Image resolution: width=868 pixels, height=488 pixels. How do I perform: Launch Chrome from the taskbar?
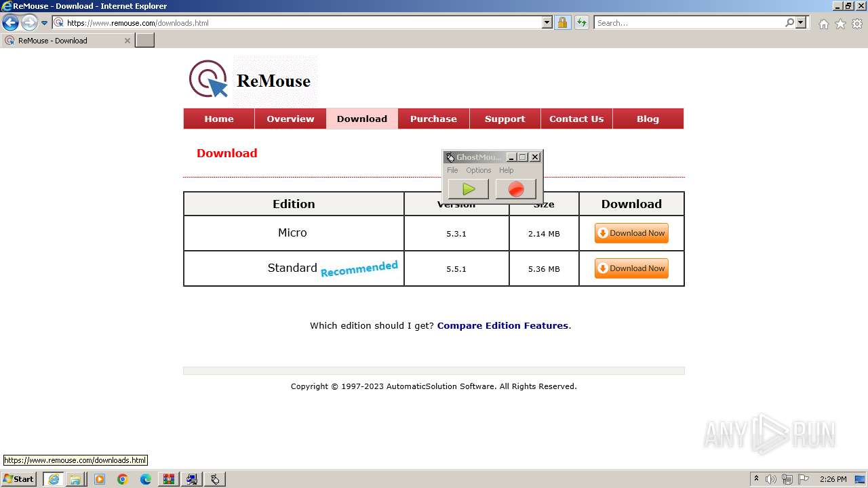point(123,479)
